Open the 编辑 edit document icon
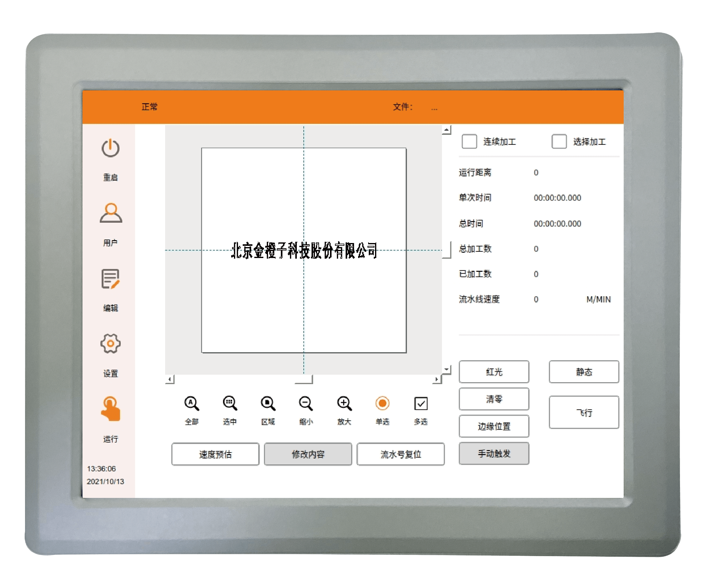This screenshot has height=588, width=705. (x=110, y=279)
